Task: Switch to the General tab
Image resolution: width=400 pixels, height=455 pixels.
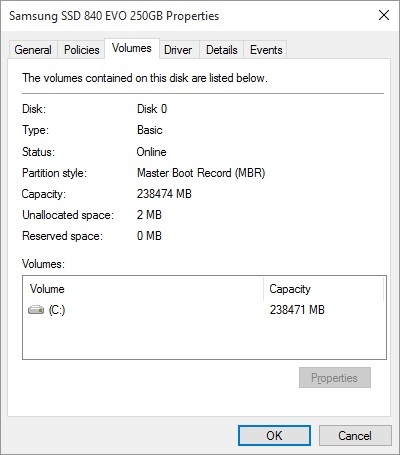Action: click(33, 50)
